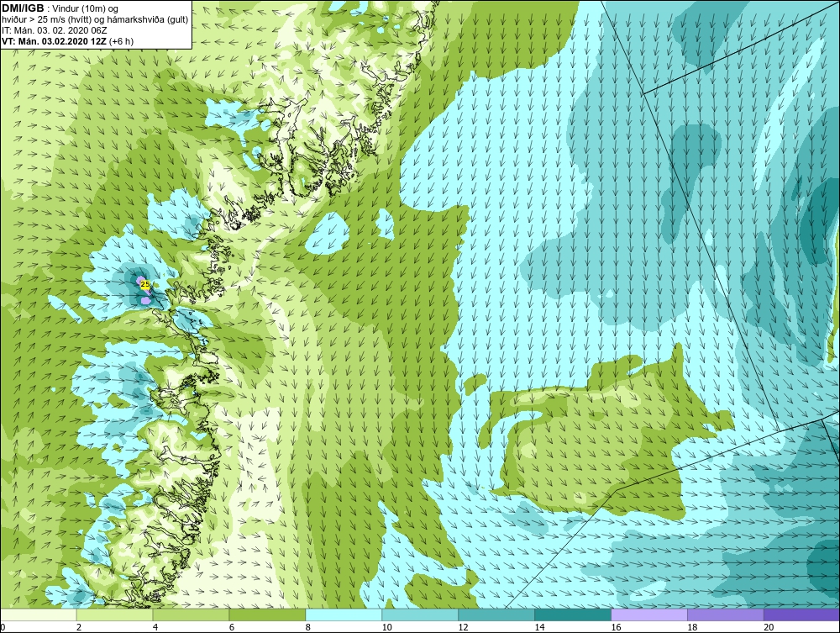This screenshot has width=840, height=633.
Task: Select the 6–8 m/s olive green swatch
Action: point(267,615)
